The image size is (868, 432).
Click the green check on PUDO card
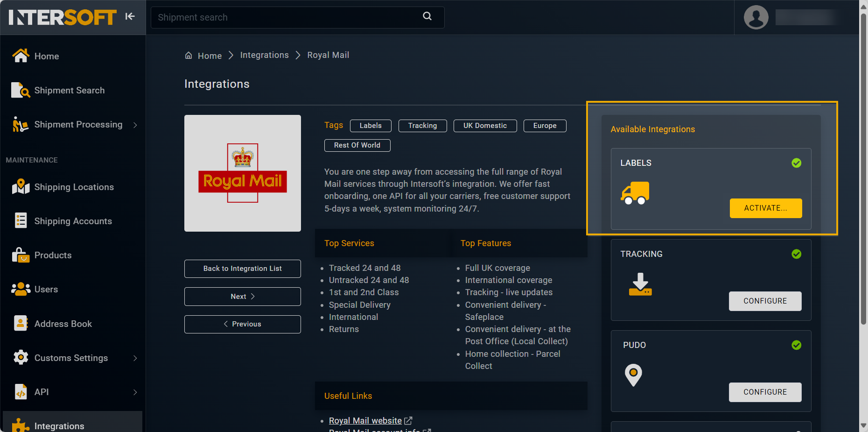pyautogui.click(x=797, y=345)
